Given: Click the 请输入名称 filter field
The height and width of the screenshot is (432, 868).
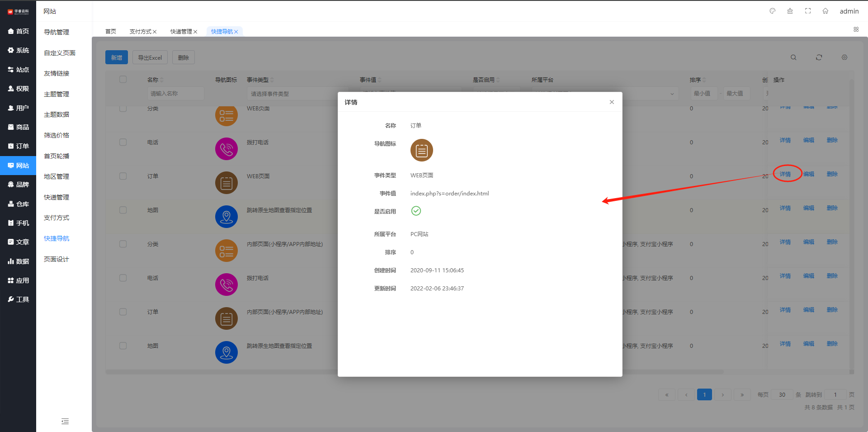Looking at the screenshot, I should click(x=175, y=94).
